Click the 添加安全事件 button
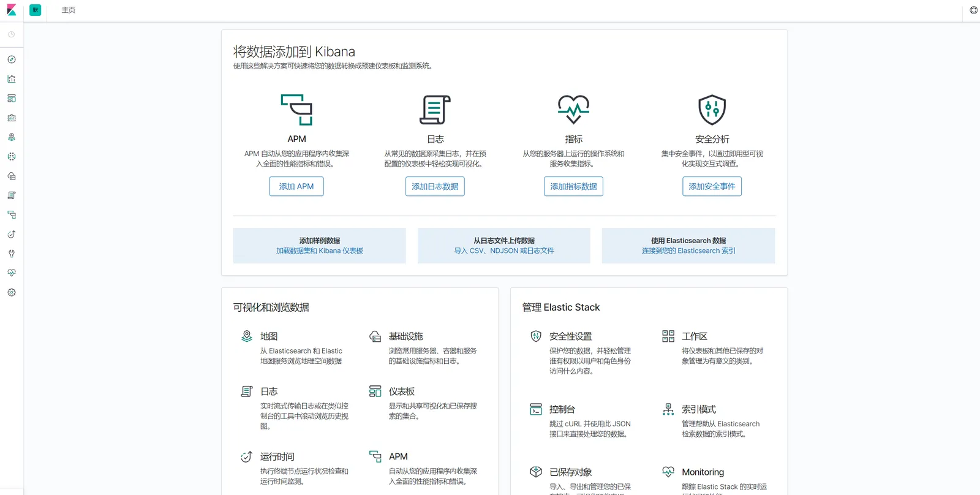The image size is (980, 495). click(712, 186)
